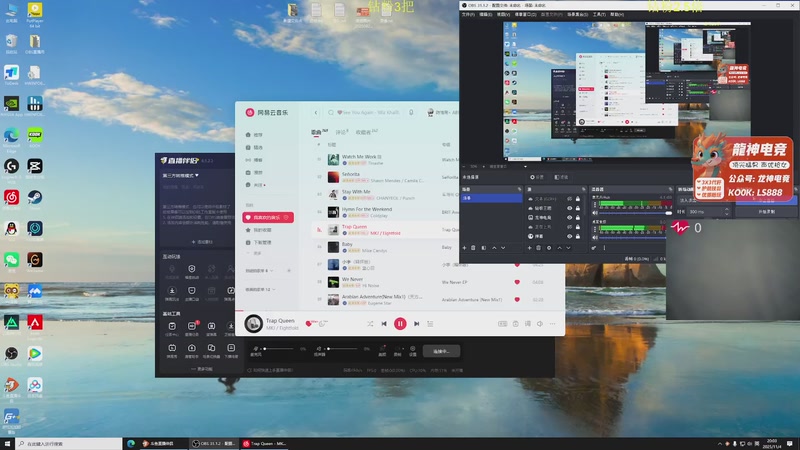
Task: Open 关注 in NetEase sidebar
Action: point(256,185)
